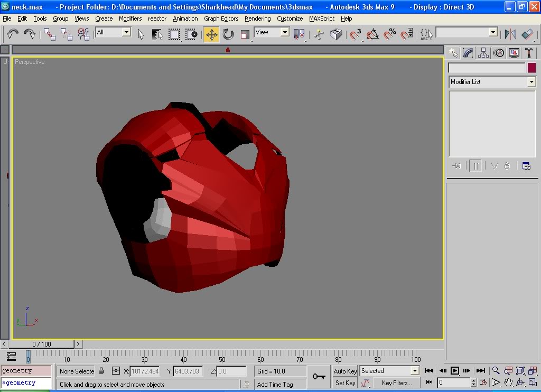Open the selection filter 'All' dropdown
The height and width of the screenshot is (392, 541).
[x=126, y=32]
